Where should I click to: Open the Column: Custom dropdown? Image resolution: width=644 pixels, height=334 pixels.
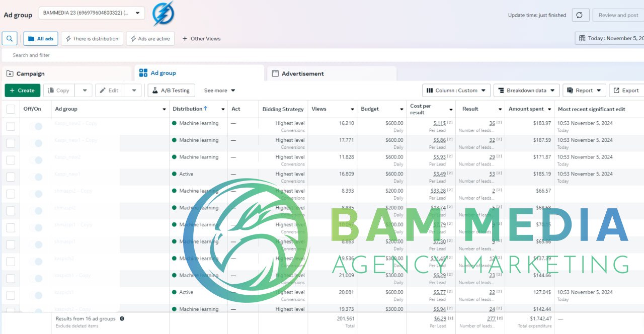(456, 91)
